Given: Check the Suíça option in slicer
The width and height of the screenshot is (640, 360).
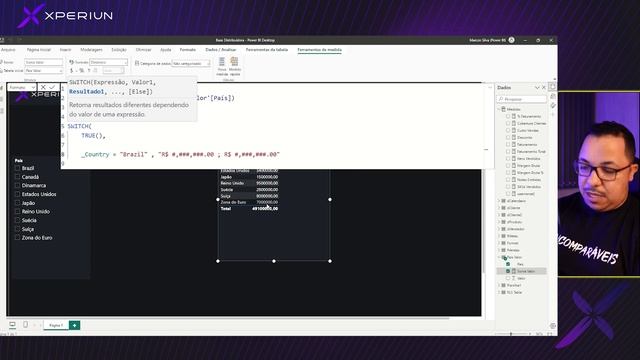Looking at the screenshot, I should coord(17,229).
